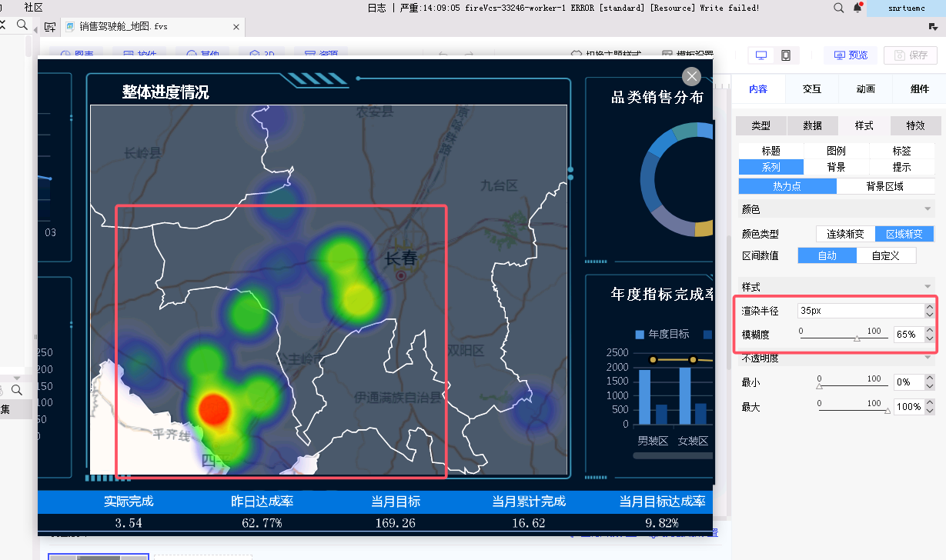Increase 模糊度 percent with the up arrow
Viewport: 946px width, 560px height.
coord(931,331)
